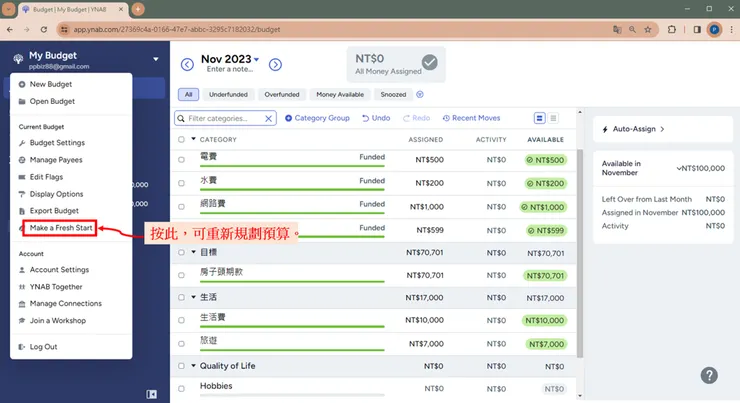Collapse Available in November breakdown
The image size is (740, 403).
(679, 168)
